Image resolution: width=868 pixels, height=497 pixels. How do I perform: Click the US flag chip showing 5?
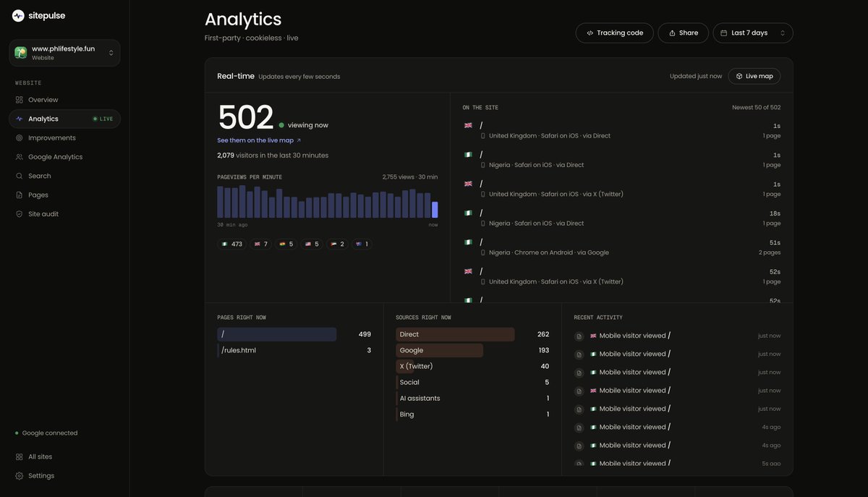(x=312, y=245)
